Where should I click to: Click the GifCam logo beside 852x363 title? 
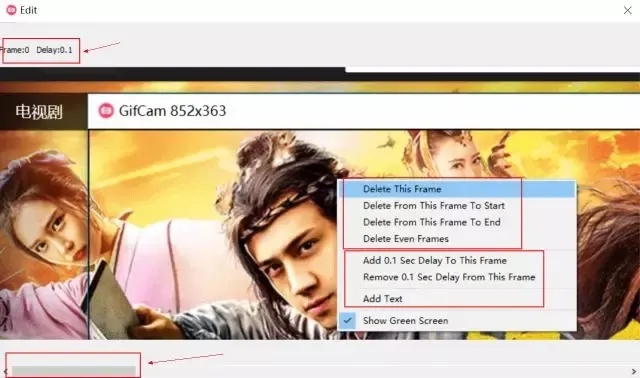[106, 111]
